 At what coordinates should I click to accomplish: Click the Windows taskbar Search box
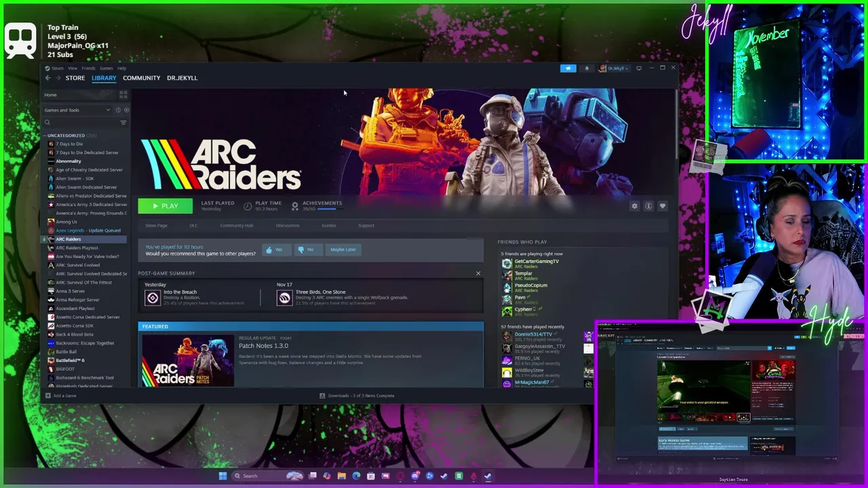(x=267, y=476)
